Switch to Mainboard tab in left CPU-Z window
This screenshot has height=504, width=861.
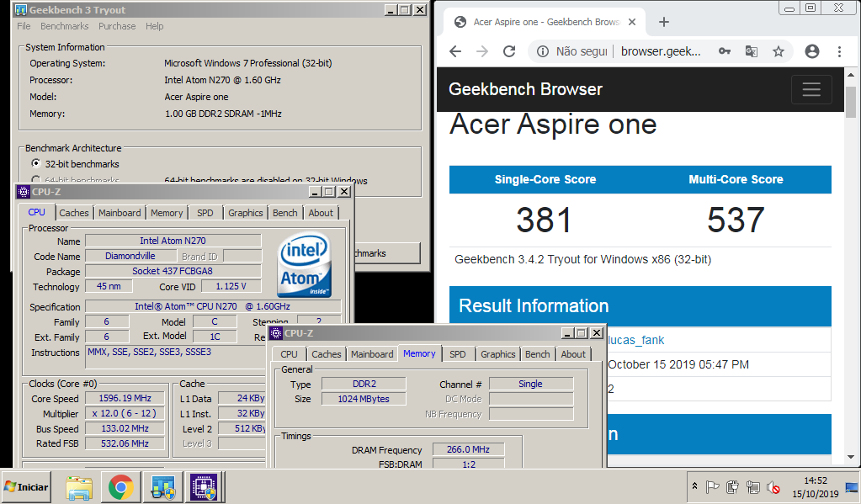120,213
